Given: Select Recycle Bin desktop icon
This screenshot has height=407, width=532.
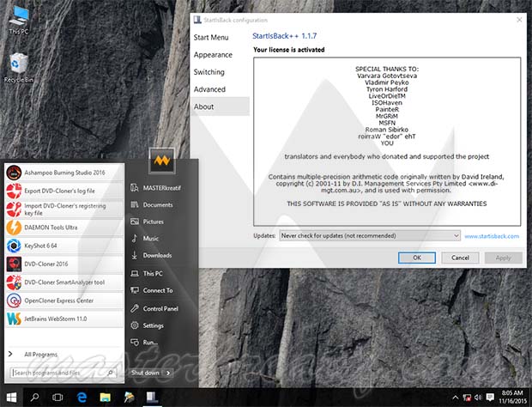Looking at the screenshot, I should click(19, 68).
